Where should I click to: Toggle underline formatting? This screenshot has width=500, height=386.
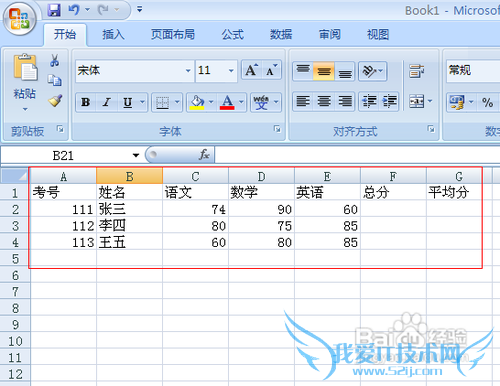coord(128,102)
